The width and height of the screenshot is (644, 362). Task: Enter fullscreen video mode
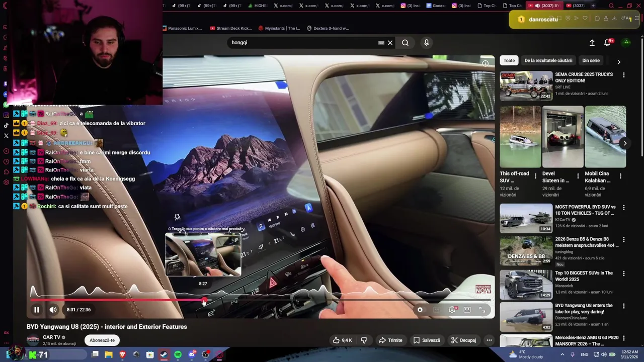[x=482, y=310]
